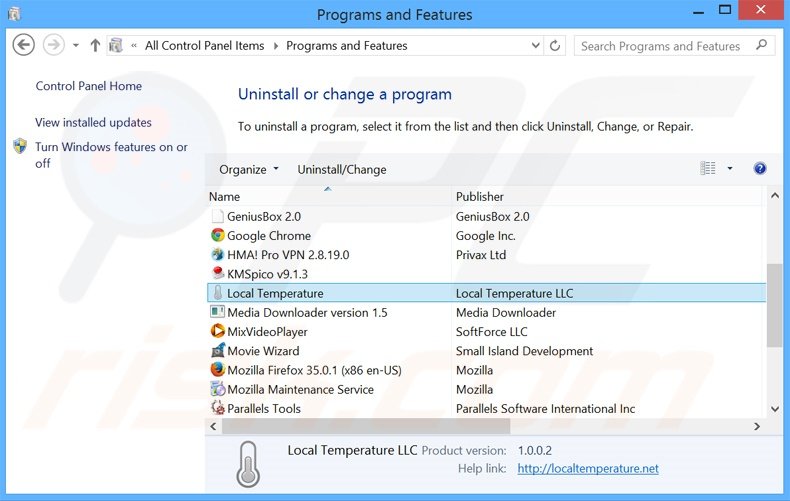
Task: Open Control Panel Home link
Action: [89, 86]
